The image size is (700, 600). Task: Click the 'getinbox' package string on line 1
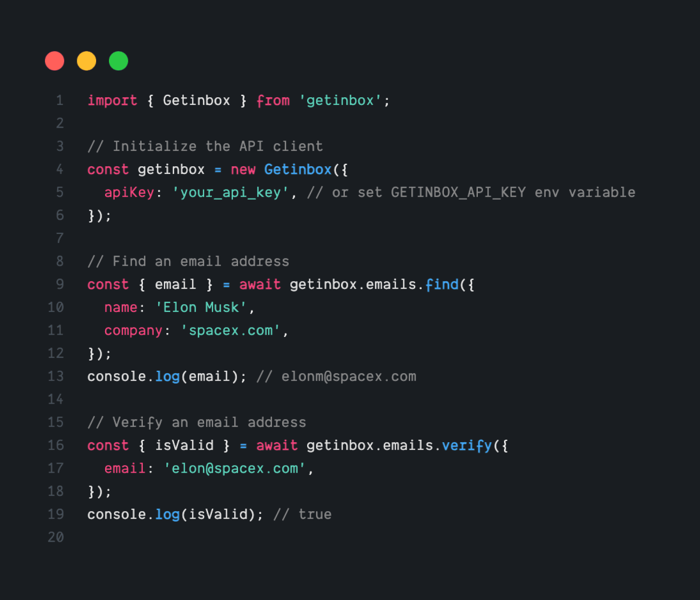340,101
